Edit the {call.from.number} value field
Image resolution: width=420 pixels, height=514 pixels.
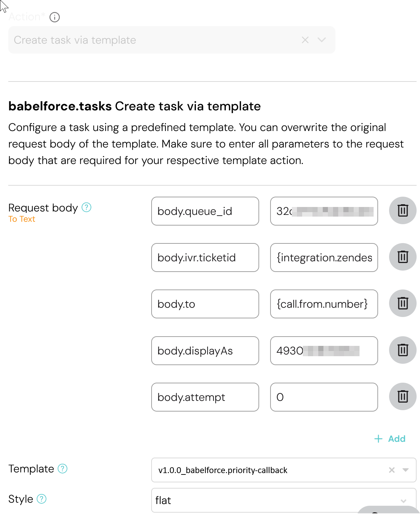point(324,304)
